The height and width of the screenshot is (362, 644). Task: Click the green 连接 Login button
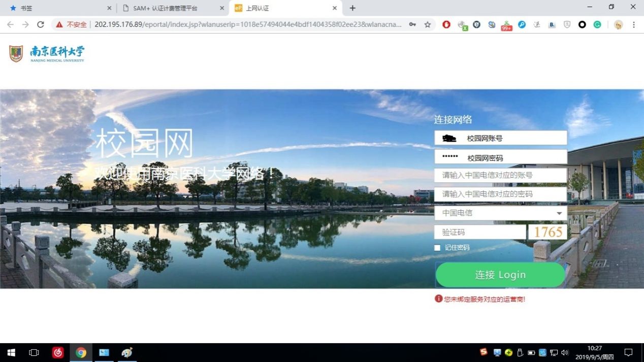click(x=500, y=275)
